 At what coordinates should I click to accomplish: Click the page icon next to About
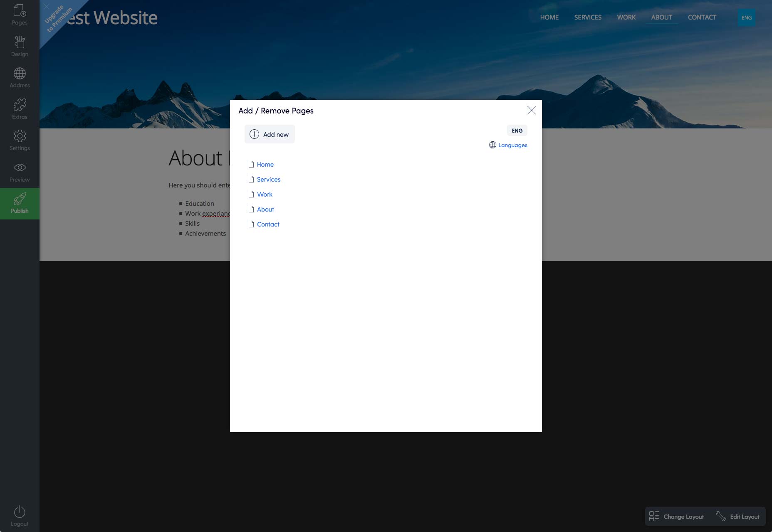point(251,209)
